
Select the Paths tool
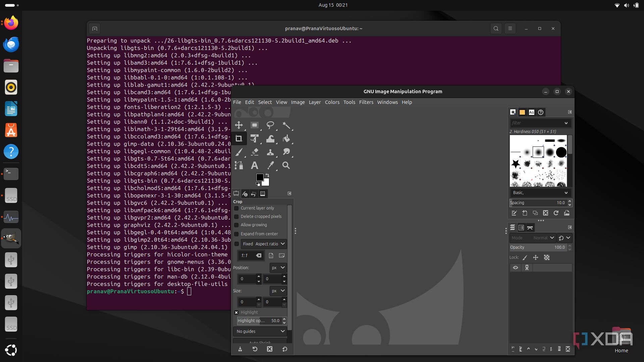tap(239, 165)
